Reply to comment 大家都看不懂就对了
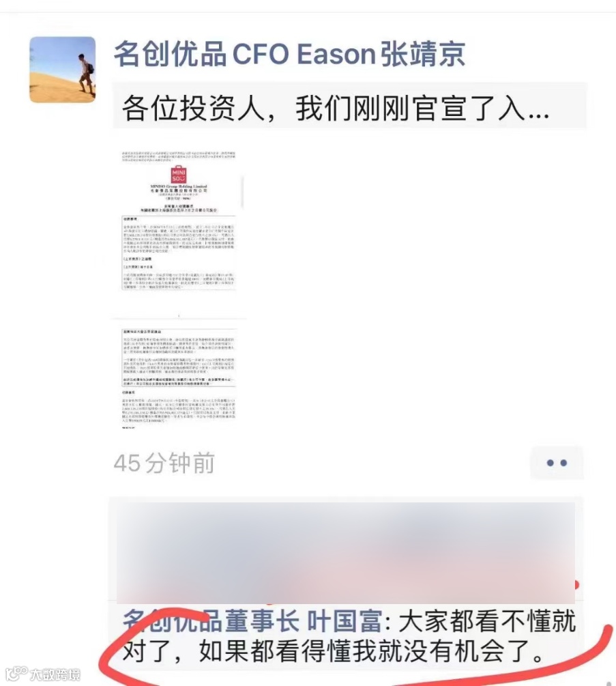Image resolution: width=616 pixels, height=686 pixels. (x=349, y=635)
